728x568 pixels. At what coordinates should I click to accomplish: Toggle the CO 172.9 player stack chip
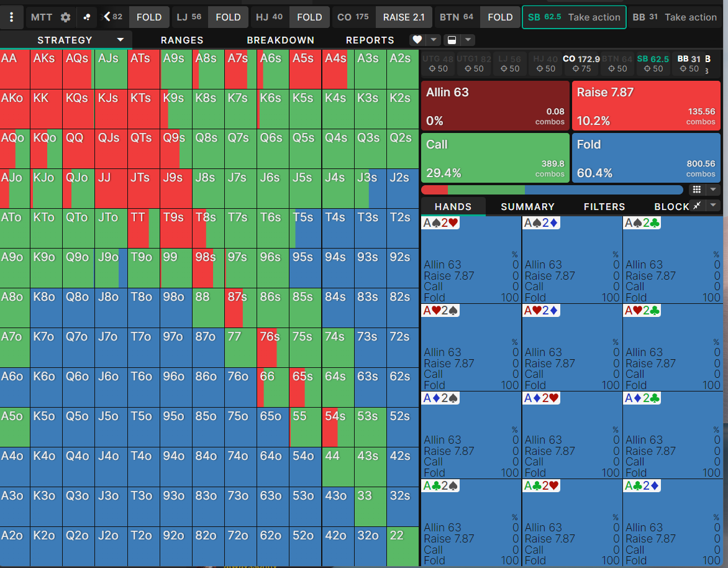click(581, 63)
